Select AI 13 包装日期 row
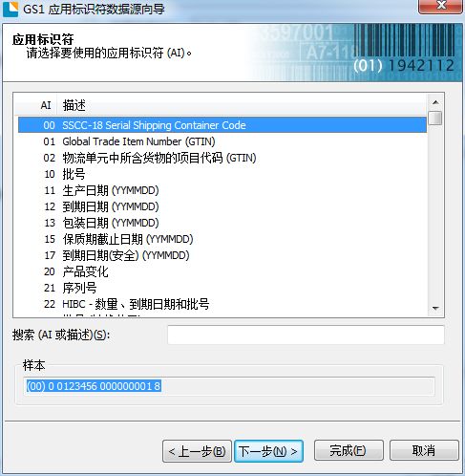Screen dimensions: 465x476 222,223
